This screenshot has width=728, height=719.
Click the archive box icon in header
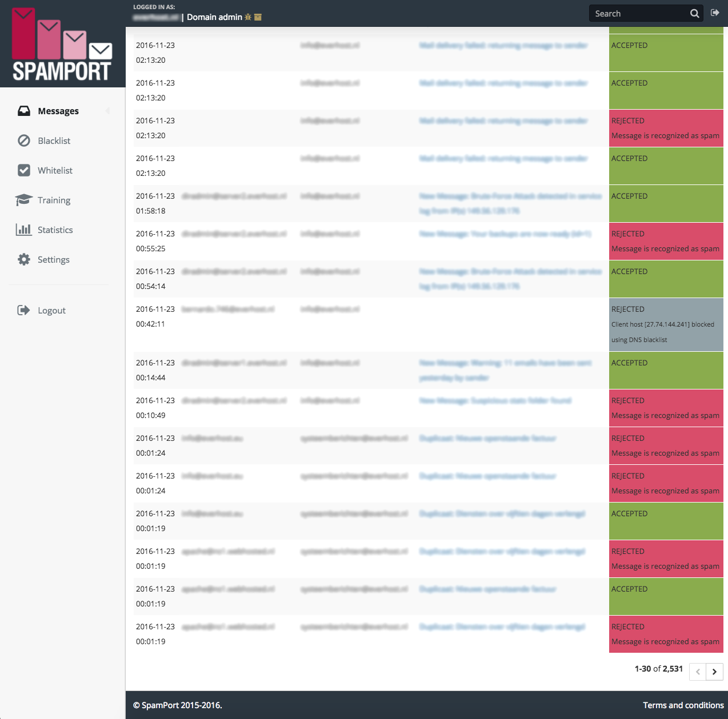click(258, 17)
